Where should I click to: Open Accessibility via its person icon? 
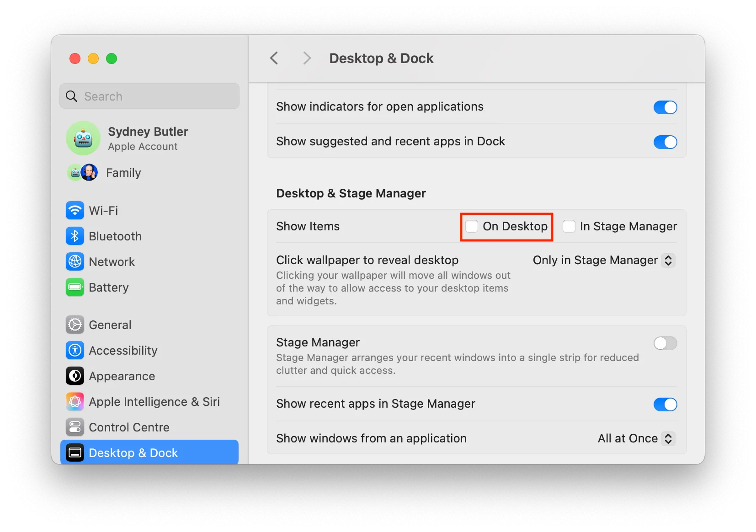click(x=75, y=351)
